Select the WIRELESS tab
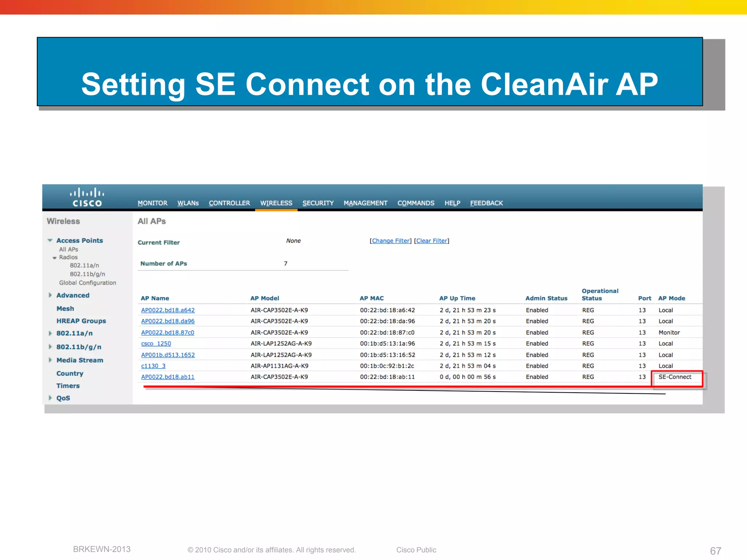Screen dimensions: 747x560 pyautogui.click(x=276, y=203)
